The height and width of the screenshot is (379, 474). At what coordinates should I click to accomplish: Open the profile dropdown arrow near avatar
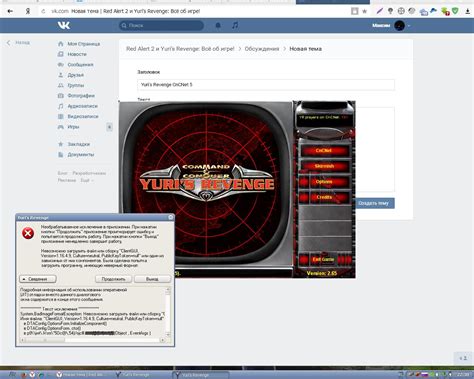409,26
